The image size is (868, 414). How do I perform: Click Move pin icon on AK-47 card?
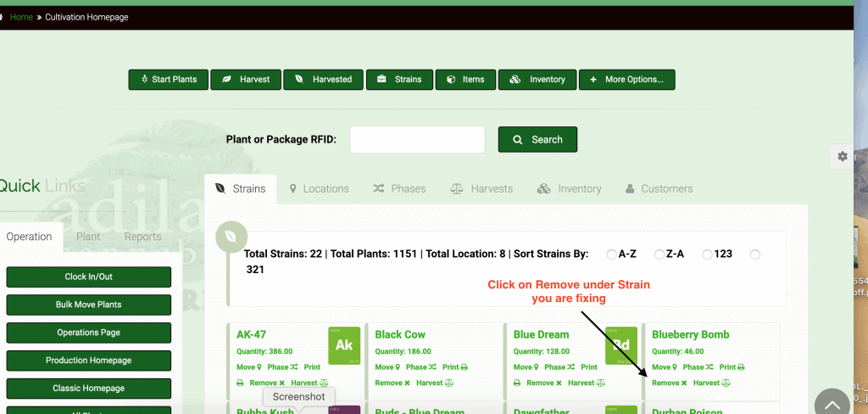coord(259,366)
